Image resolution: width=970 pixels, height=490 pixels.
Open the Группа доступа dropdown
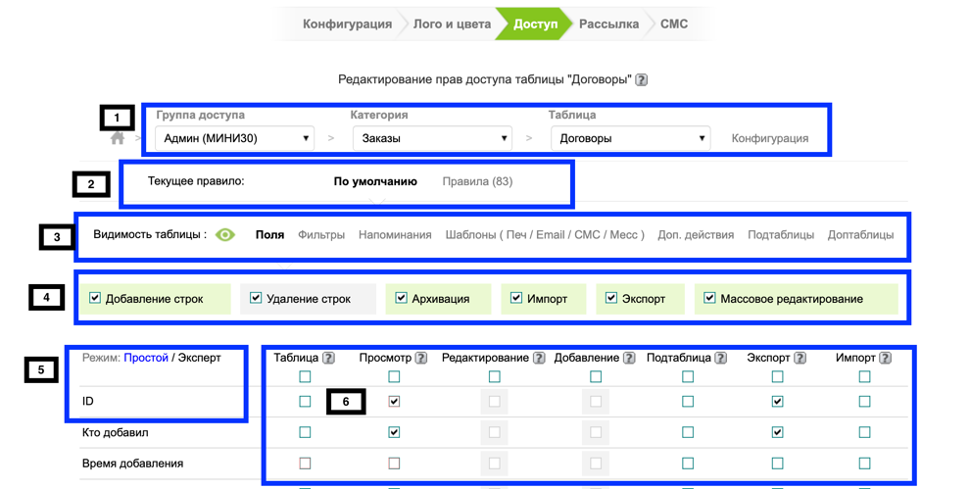234,138
